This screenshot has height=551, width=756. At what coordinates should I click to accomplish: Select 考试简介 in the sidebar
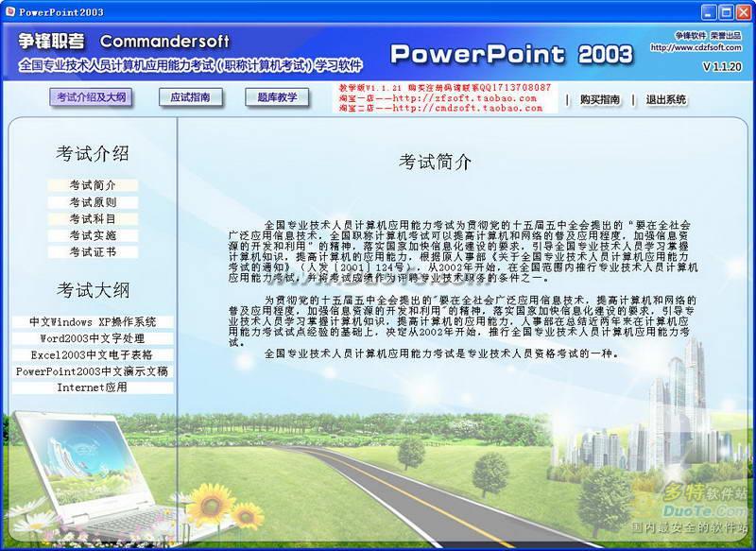pyautogui.click(x=93, y=185)
